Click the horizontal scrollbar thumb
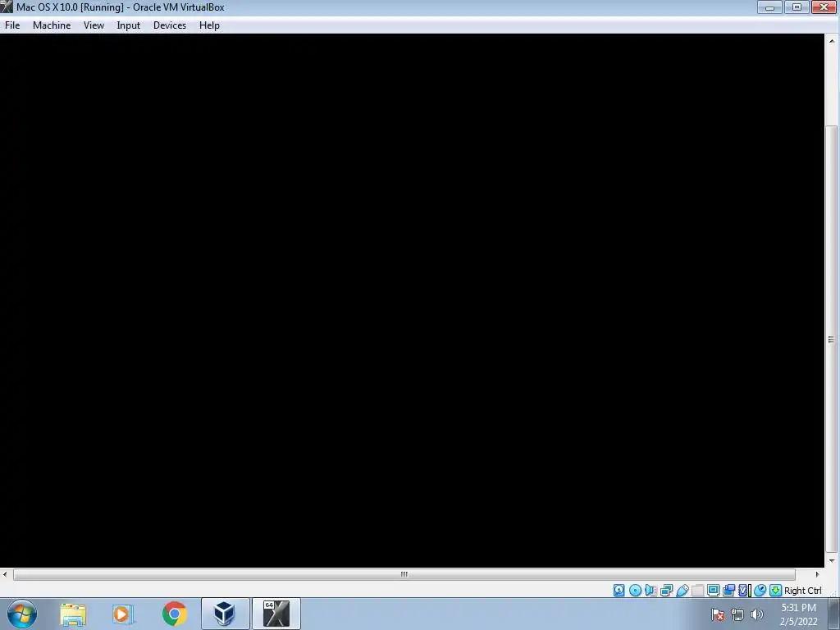Image resolution: width=840 pixels, height=630 pixels. [x=404, y=574]
